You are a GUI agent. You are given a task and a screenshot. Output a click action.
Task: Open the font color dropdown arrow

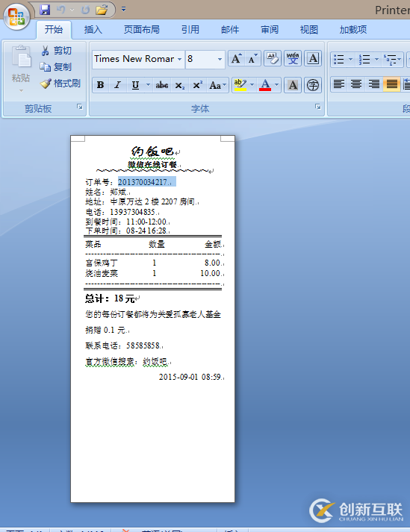277,85
